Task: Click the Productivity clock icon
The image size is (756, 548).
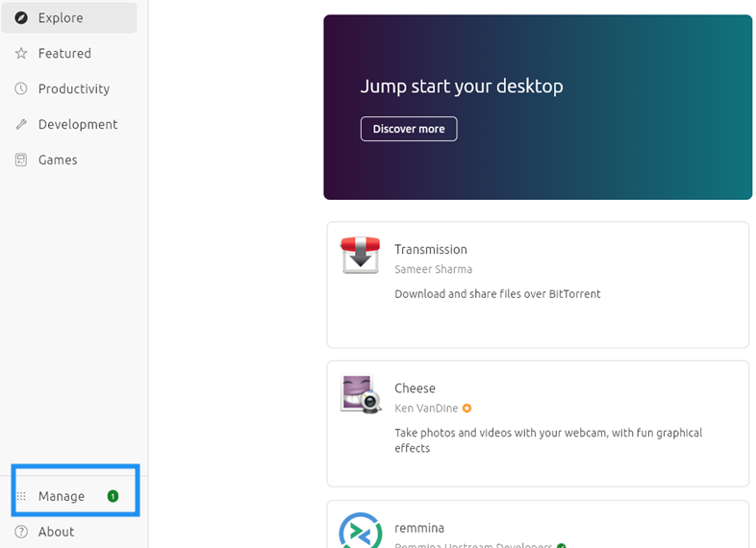Action: pos(21,88)
